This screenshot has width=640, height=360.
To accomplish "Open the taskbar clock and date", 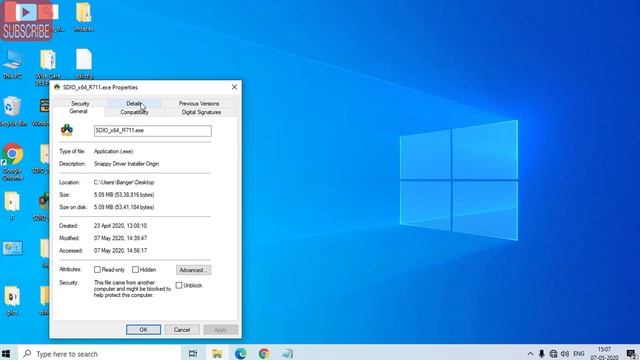I will 604,353.
